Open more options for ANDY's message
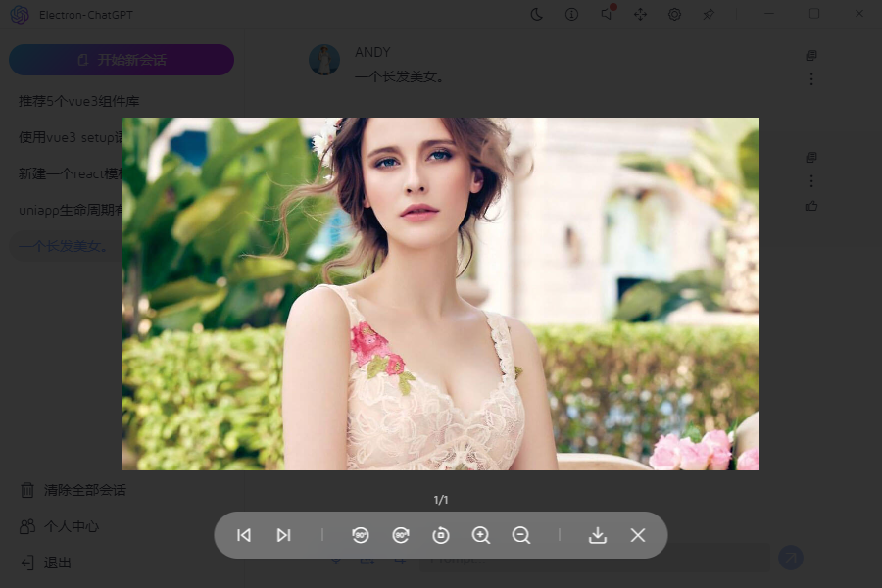Viewport: 882px width, 588px height. pos(811,79)
